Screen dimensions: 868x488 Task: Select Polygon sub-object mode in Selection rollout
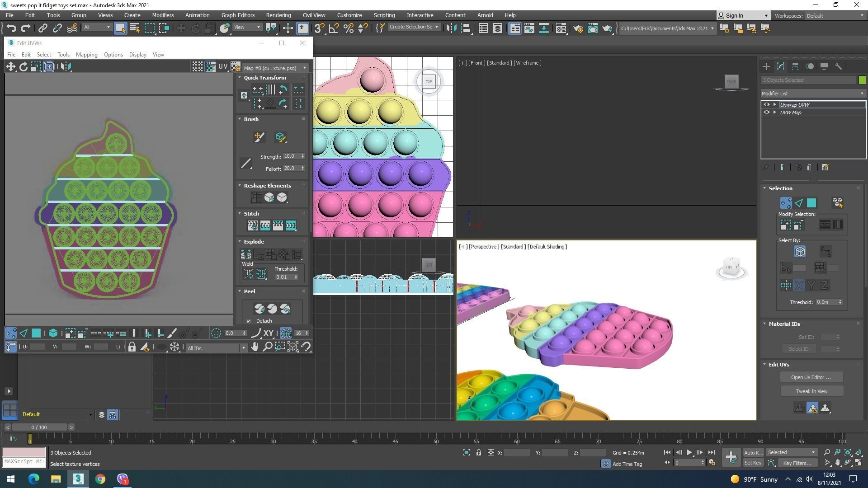[811, 203]
